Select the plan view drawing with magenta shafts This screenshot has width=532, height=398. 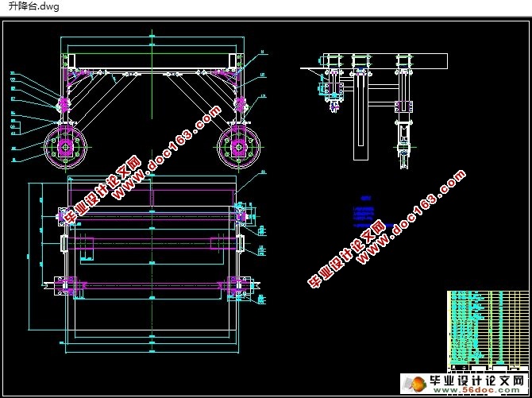(149, 264)
